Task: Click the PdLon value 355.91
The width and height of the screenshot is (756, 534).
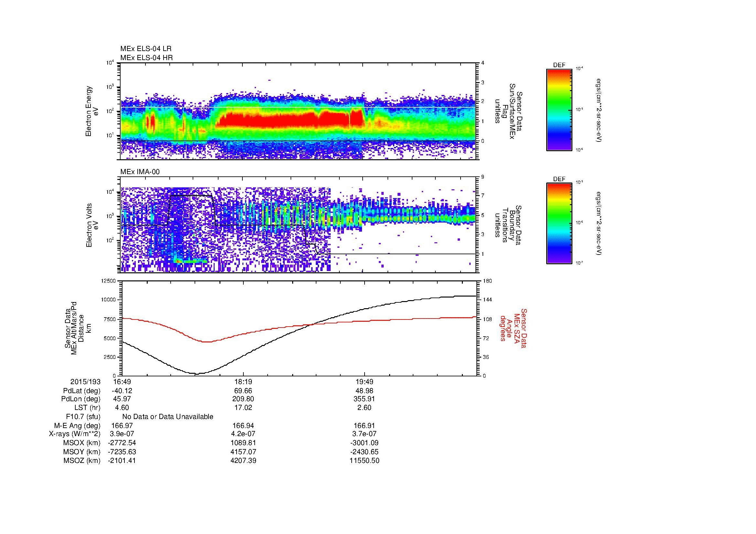Action: [x=365, y=399]
